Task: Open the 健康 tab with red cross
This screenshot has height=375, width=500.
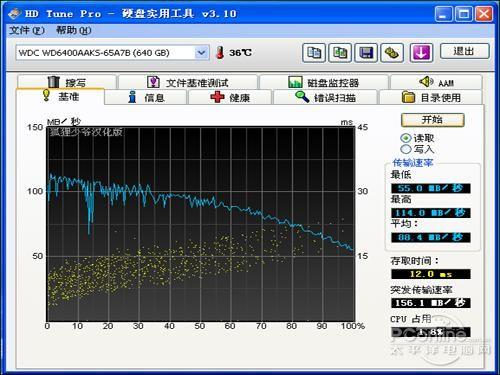Action: pos(230,97)
